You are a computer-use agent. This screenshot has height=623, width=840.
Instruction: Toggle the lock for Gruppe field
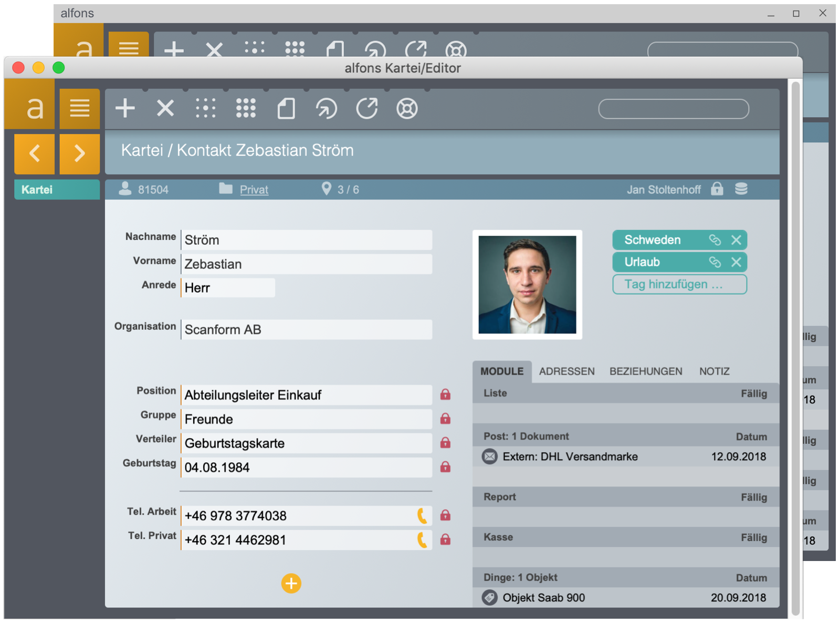click(445, 419)
